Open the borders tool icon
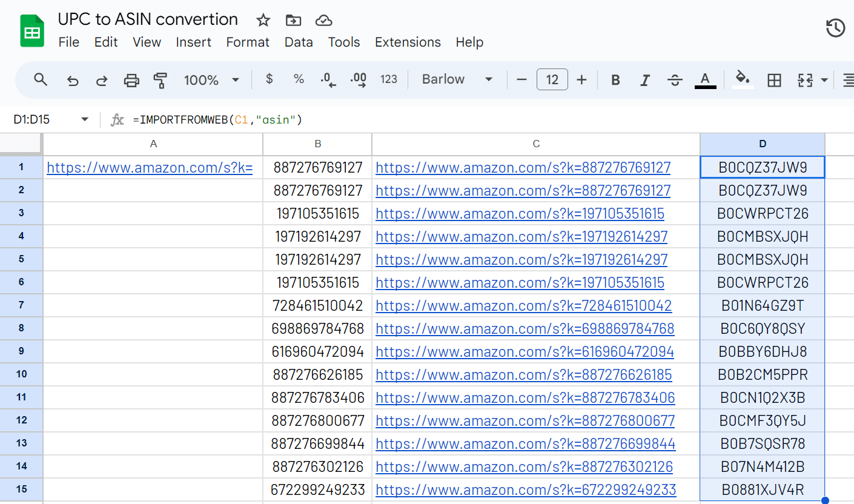This screenshot has width=854, height=504. 774,80
